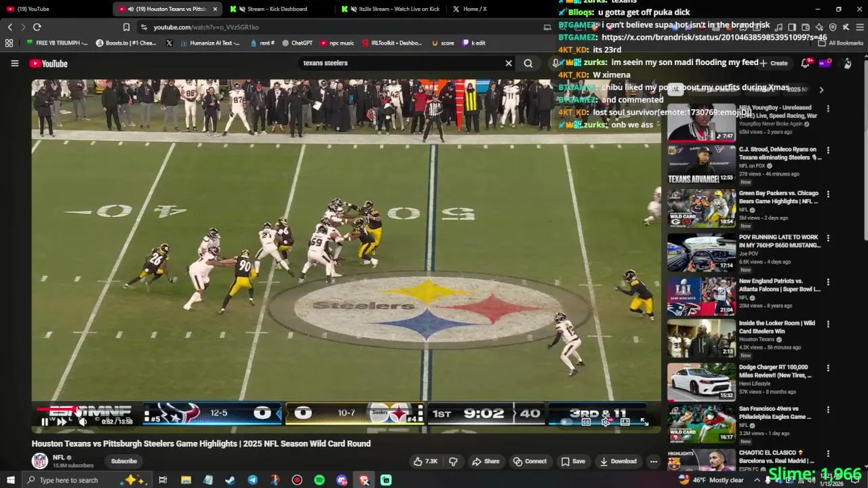Open Telegram from the taskbar
Screen dimensions: 868x488
[252, 480]
